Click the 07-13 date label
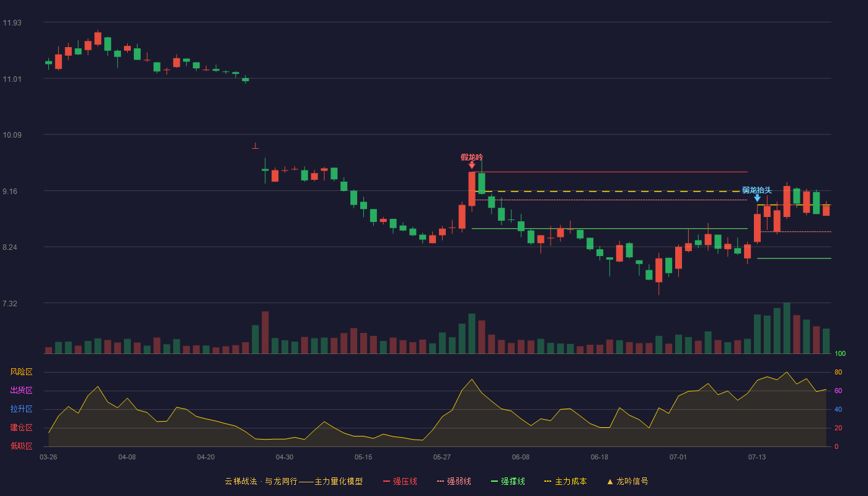Viewport: 868px width, 496px height. point(757,457)
